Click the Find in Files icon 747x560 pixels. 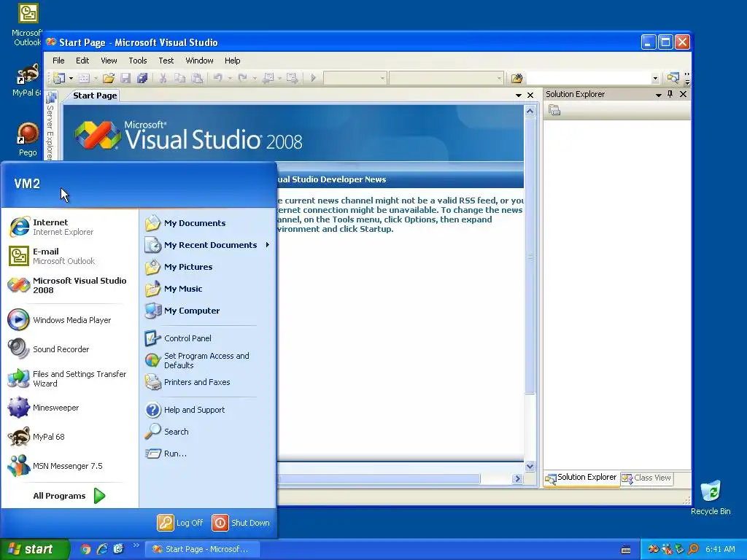click(x=517, y=77)
